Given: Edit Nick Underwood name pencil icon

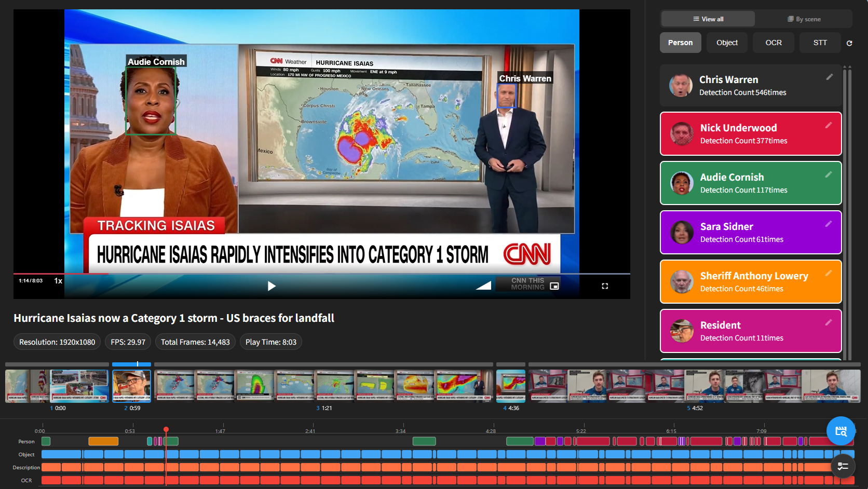Looking at the screenshot, I should [x=829, y=125].
